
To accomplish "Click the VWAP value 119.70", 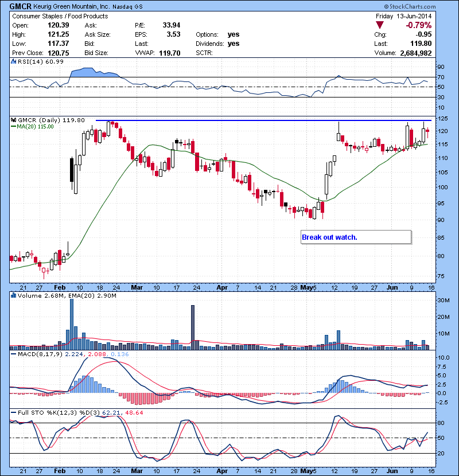I will coord(169,53).
